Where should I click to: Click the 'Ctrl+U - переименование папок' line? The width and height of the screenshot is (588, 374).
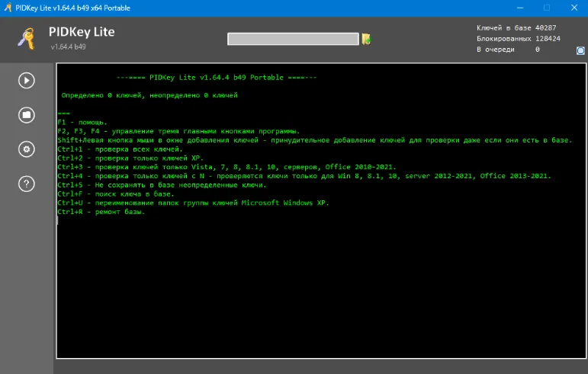193,203
